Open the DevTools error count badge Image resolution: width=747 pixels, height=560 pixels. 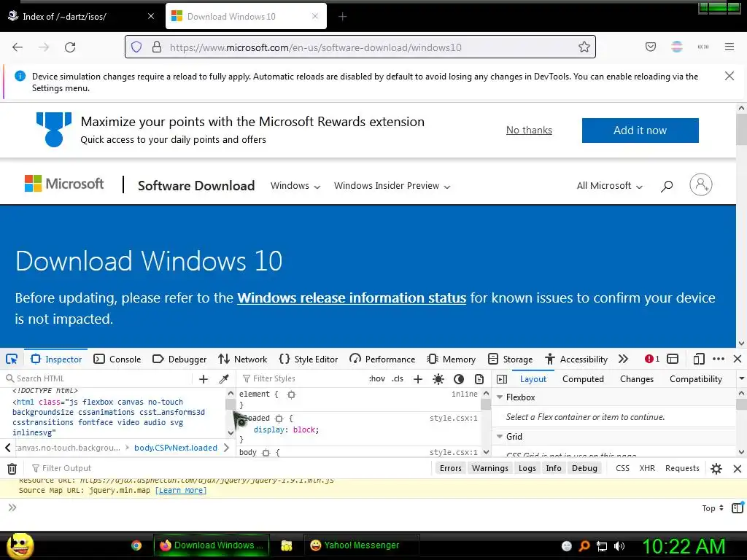[x=651, y=359]
